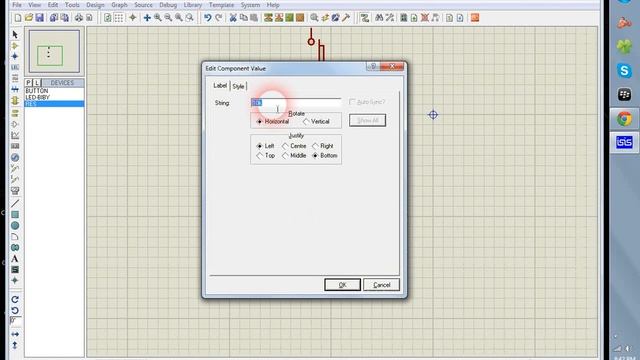Choose Right justification
Viewport: 640px width, 360px height.
coord(323,146)
